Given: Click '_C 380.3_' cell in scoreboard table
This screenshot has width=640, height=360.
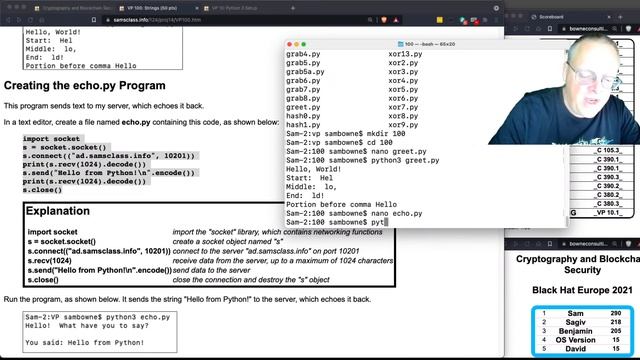Looking at the screenshot, I should click(x=608, y=204).
